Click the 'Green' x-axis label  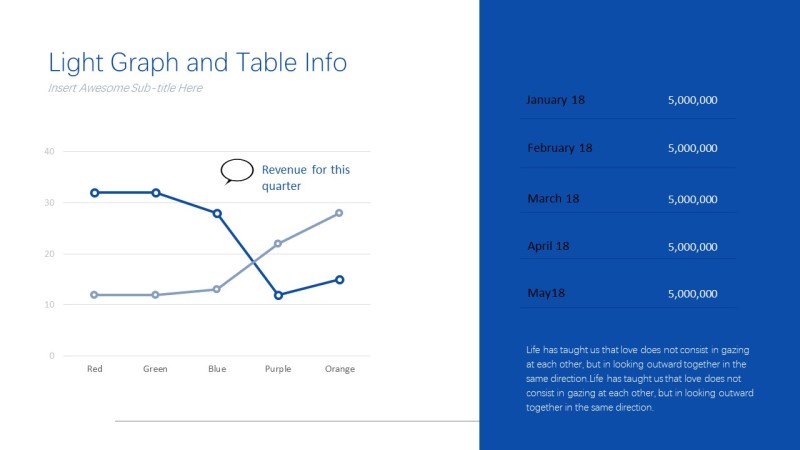pyautogui.click(x=155, y=369)
